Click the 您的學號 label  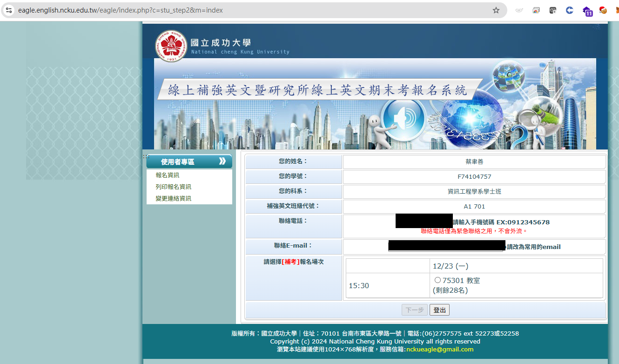[293, 176]
